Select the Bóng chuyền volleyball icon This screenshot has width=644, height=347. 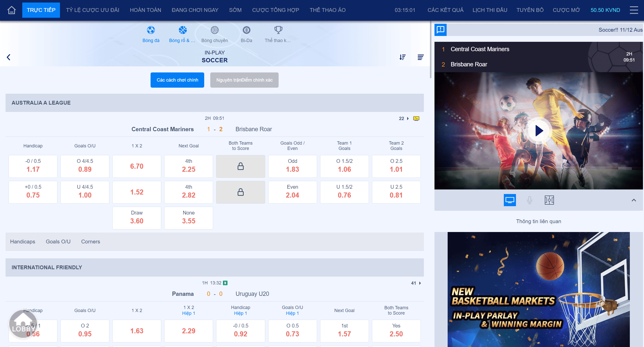click(x=215, y=30)
